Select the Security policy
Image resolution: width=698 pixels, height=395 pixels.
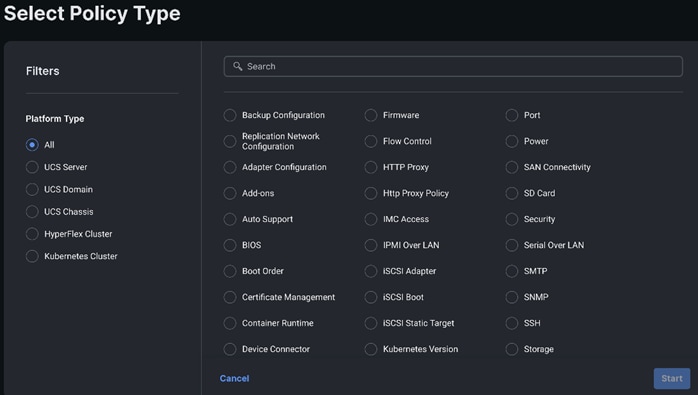click(512, 219)
